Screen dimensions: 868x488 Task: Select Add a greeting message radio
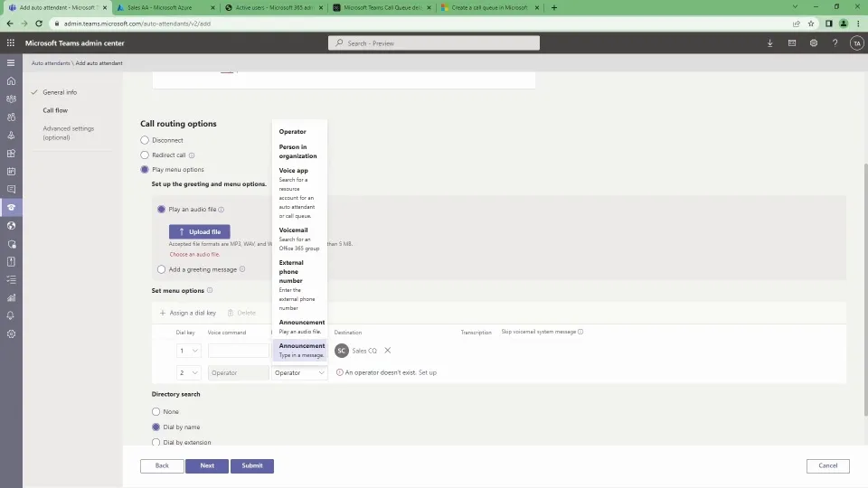(x=161, y=269)
